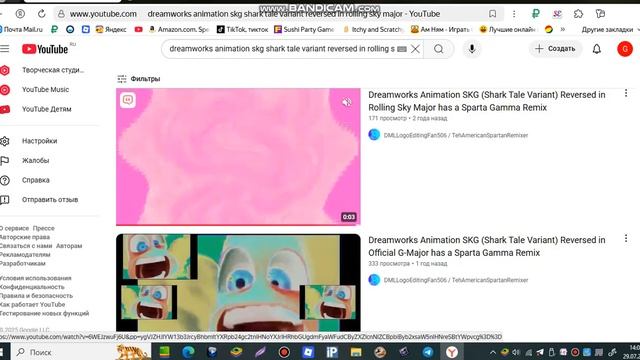Screen dimensions: 640x360
Task: Open channel name under Rolling Sky Major video
Action: coord(456,135)
